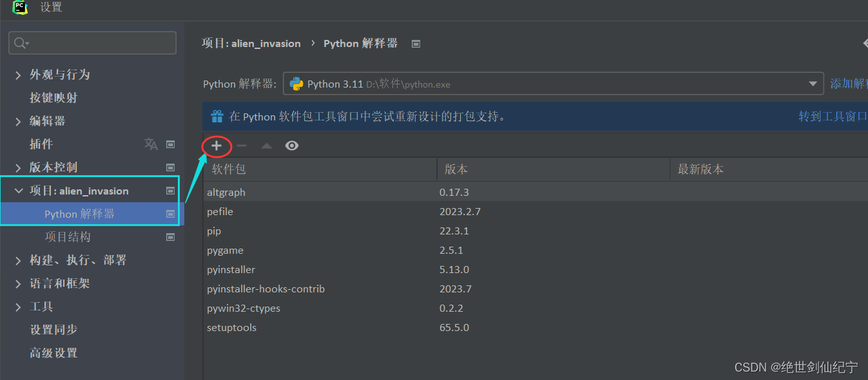The width and height of the screenshot is (868, 380).
Task: Click the project-level marker icon beside 项目结构
Action: click(x=171, y=237)
